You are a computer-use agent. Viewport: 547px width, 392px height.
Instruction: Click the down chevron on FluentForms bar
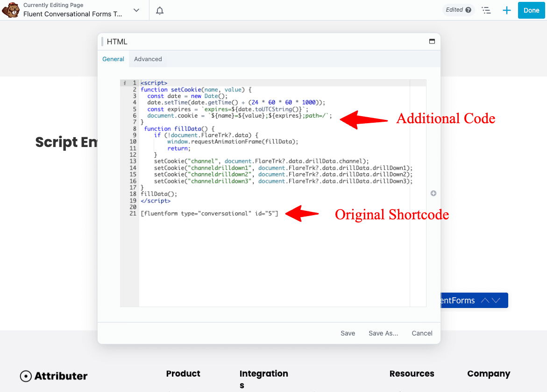click(496, 301)
